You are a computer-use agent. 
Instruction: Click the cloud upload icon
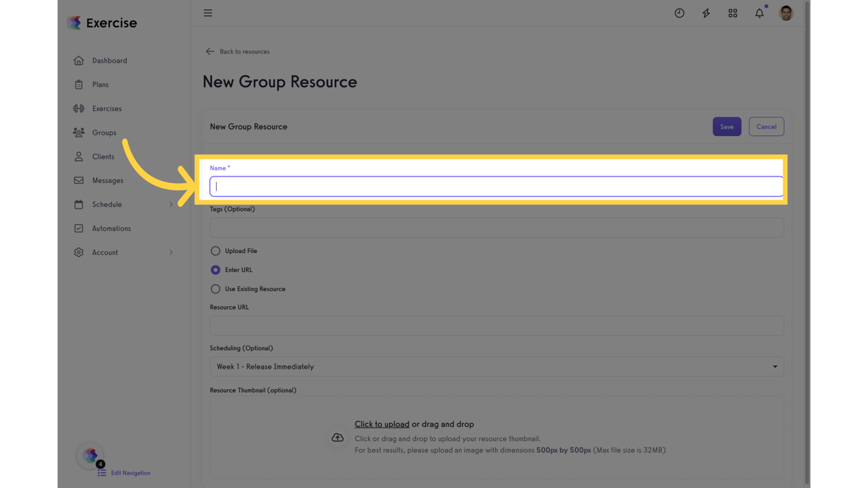coord(337,438)
